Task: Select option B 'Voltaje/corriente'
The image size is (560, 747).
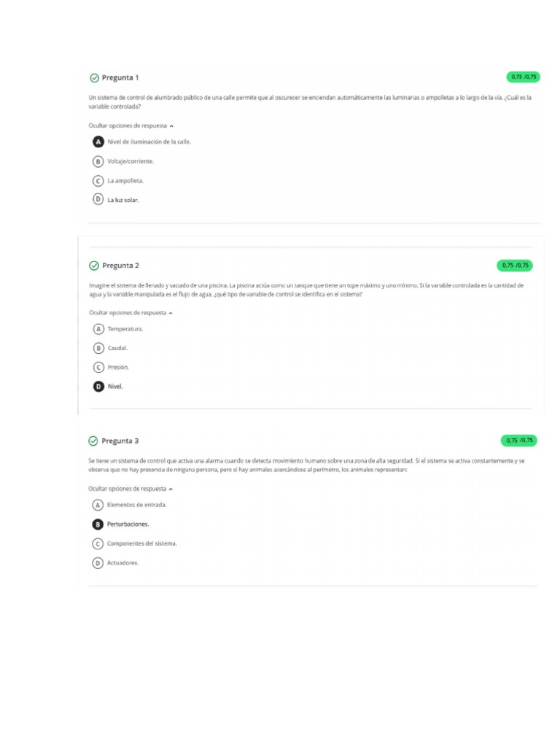Action: point(98,161)
